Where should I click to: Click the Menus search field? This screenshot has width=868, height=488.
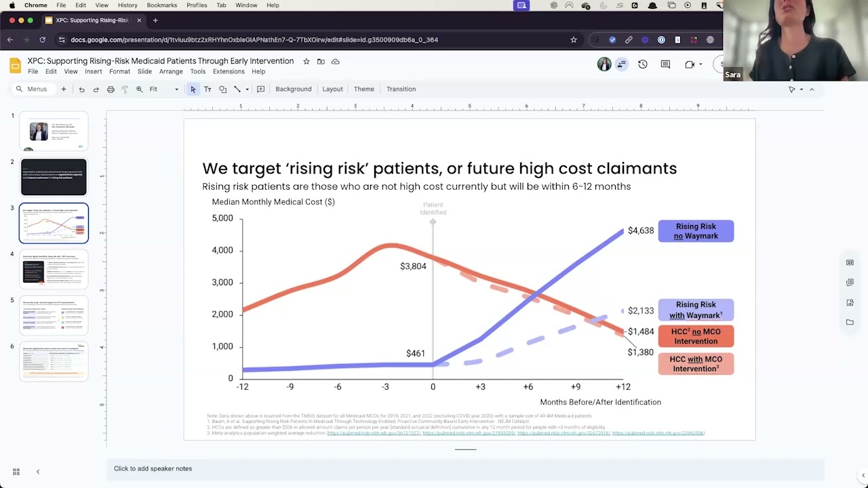(32, 89)
